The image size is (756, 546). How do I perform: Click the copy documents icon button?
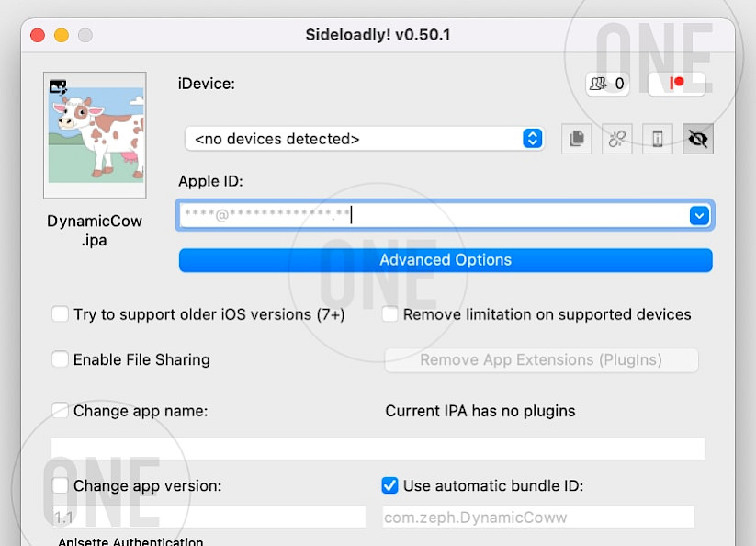pos(577,139)
